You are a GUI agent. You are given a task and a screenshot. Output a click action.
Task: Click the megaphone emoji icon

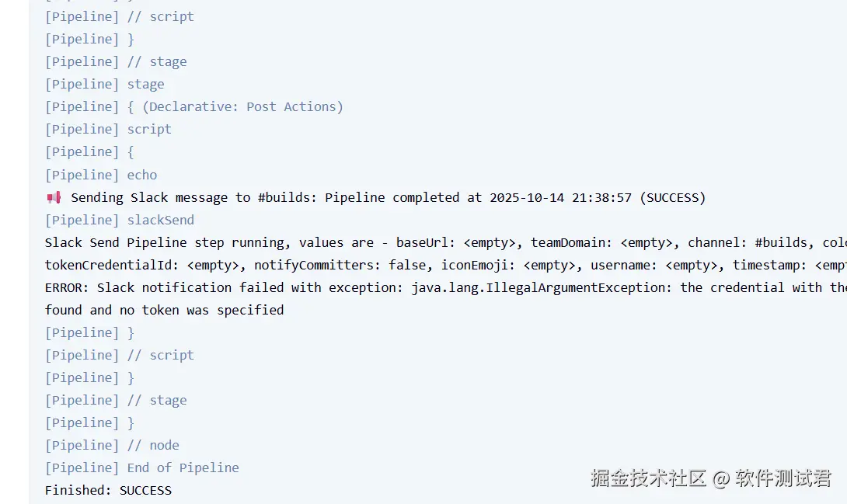tap(54, 197)
